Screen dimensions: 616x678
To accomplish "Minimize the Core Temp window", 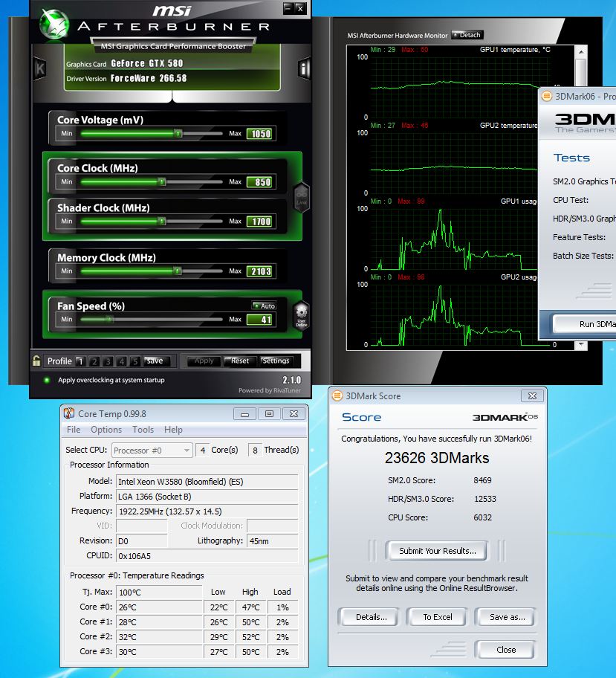I will pyautogui.click(x=244, y=414).
